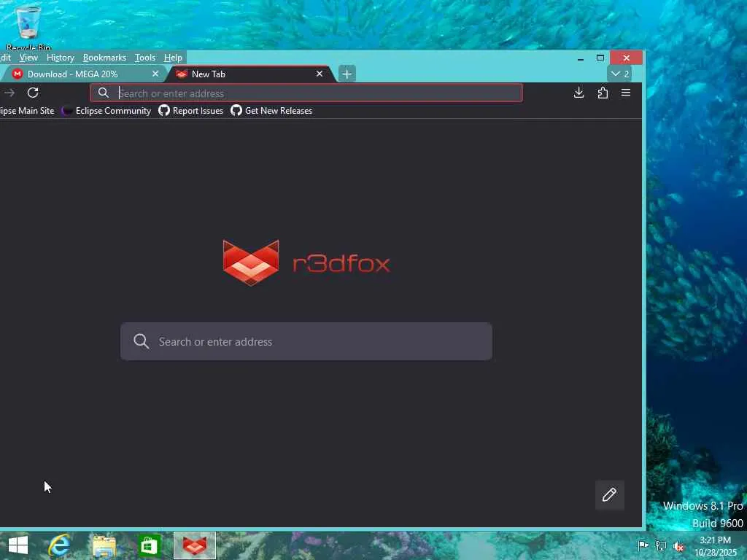The width and height of the screenshot is (747, 560).
Task: Click r3dfox taskbar button
Action: [194, 545]
